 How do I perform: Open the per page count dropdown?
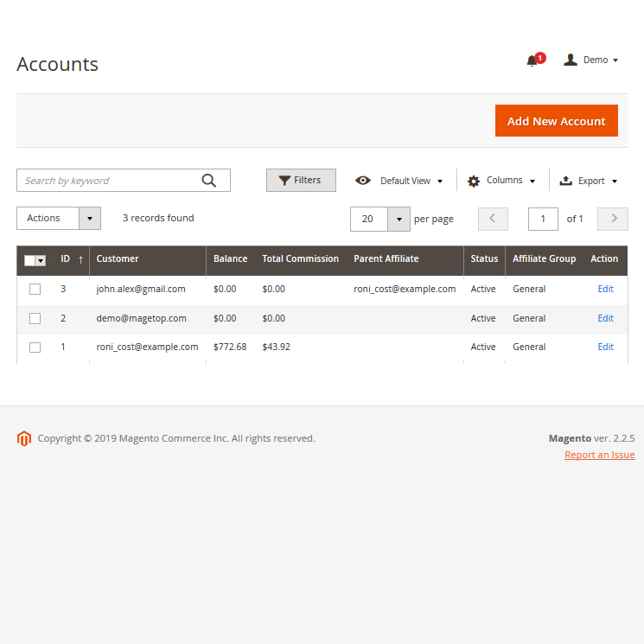[x=399, y=220]
